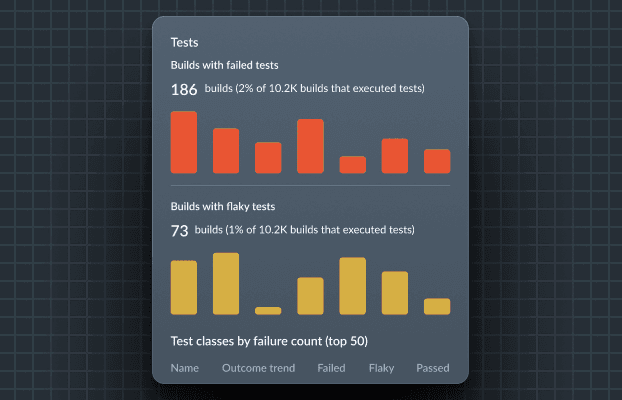This screenshot has width=622, height=400.
Task: Click the fifth yellow bar in flaky tests chart
Action: tap(353, 286)
